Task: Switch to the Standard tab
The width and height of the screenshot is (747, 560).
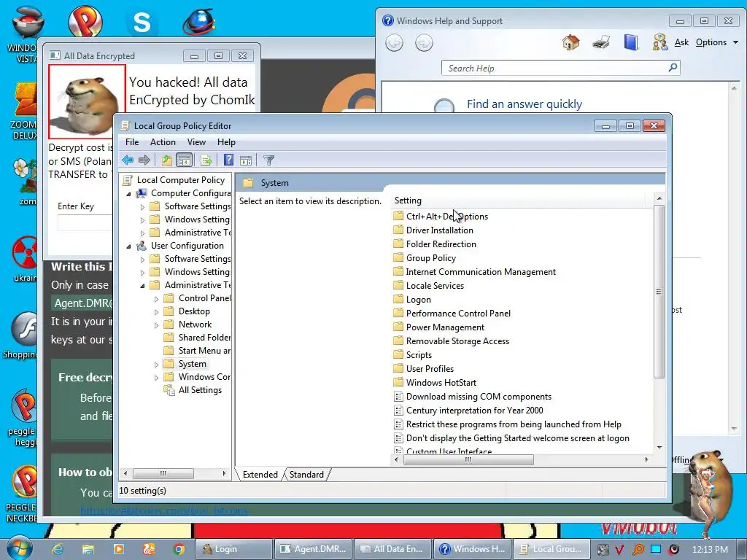Action: pos(306,474)
